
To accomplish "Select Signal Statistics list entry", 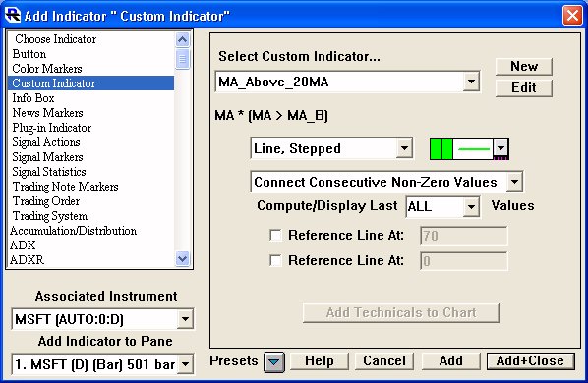I will tap(90, 172).
